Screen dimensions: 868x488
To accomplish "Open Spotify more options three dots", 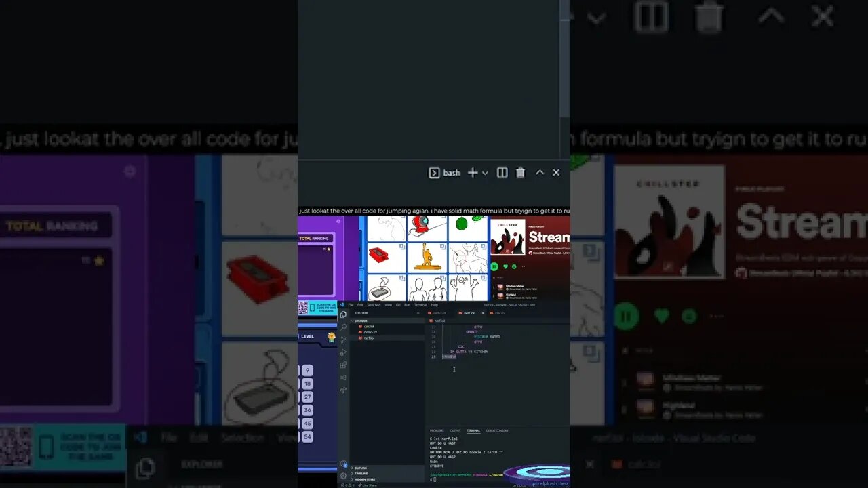I will 522,266.
